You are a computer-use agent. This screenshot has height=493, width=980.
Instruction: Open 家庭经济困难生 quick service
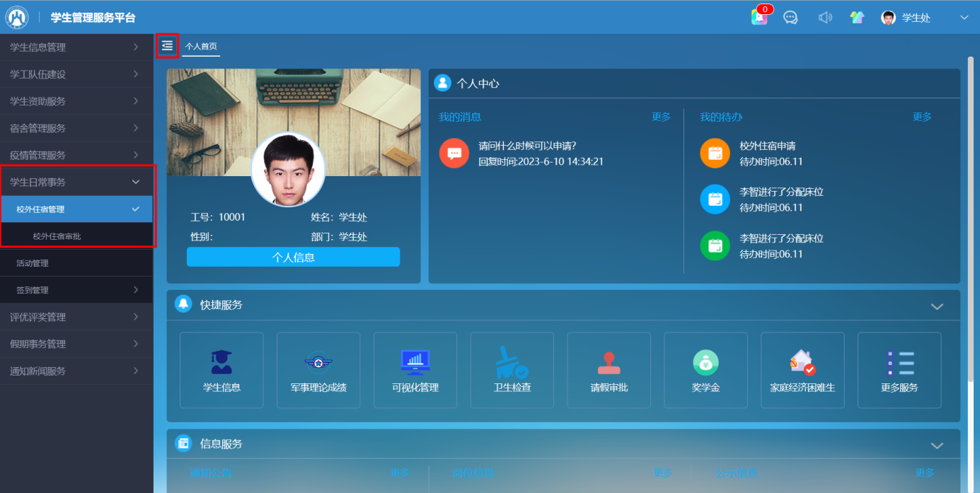pyautogui.click(x=802, y=370)
